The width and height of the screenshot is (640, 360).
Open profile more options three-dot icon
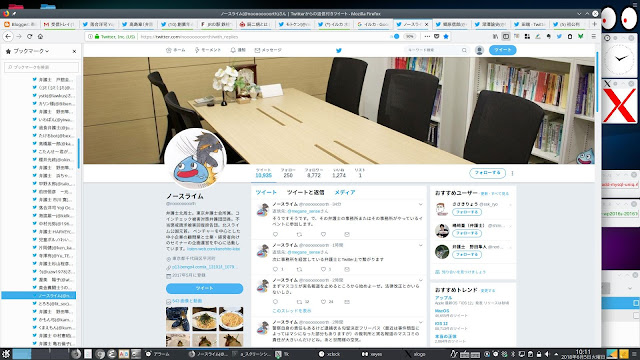[x=512, y=173]
